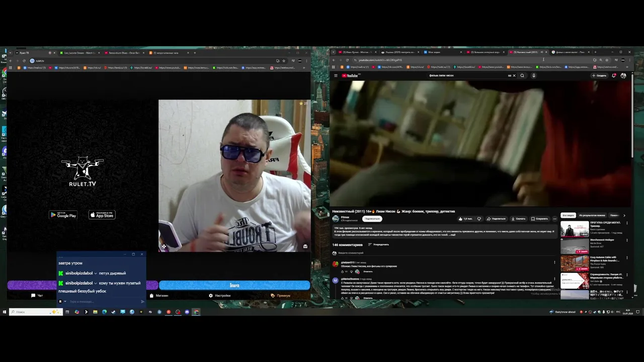
Task: Download the YouTube video
Action: [518, 219]
